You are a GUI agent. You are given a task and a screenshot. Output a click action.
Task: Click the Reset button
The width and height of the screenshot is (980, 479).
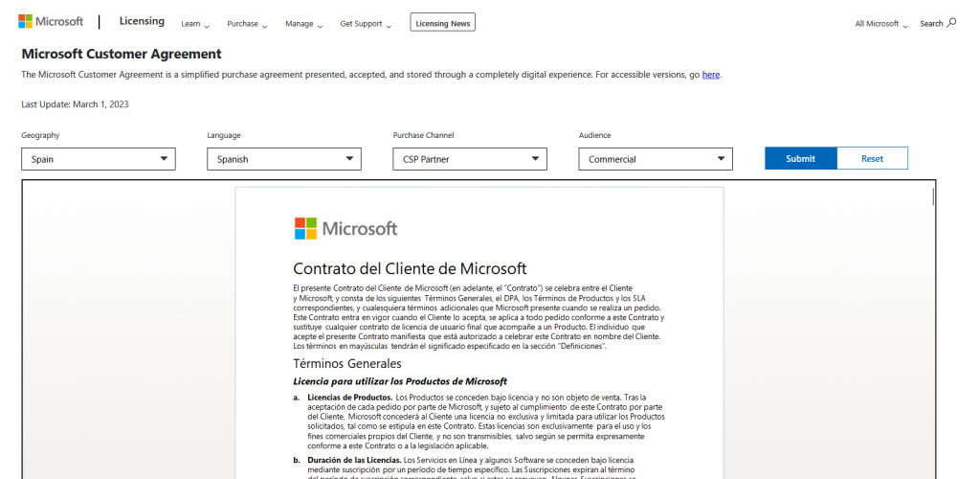(x=872, y=159)
